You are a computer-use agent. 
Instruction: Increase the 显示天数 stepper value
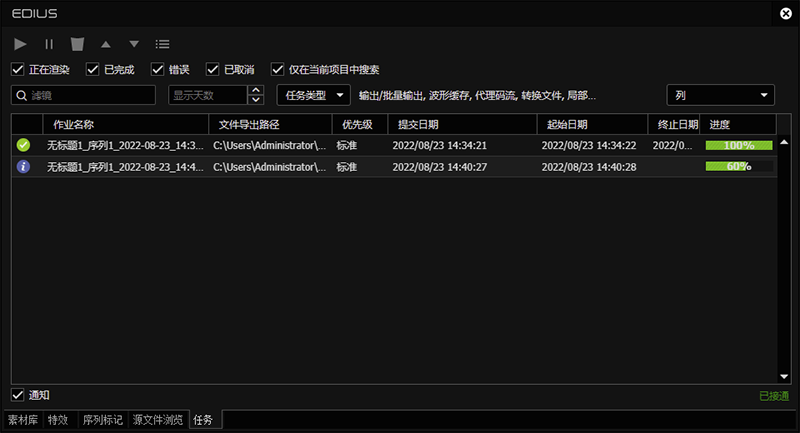coord(256,90)
